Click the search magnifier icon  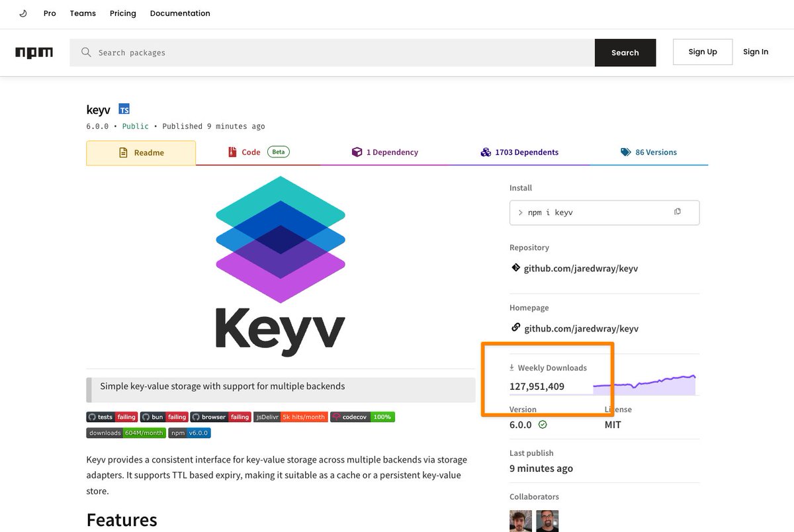coord(86,52)
